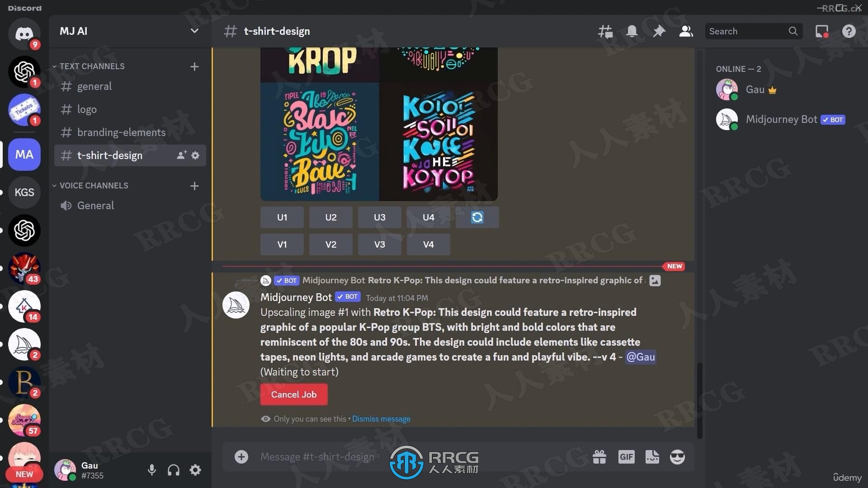Click the V4 variation button
Image resolution: width=868 pixels, height=488 pixels.
click(429, 244)
